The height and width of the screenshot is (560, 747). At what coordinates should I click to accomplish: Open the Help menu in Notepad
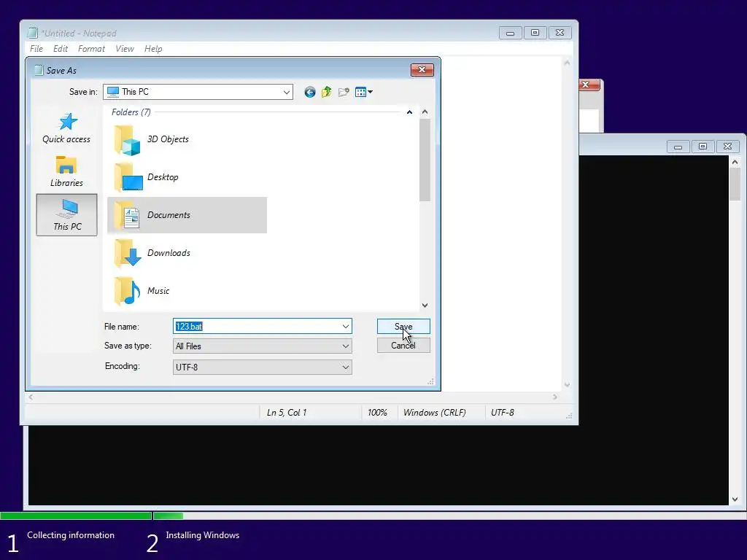[153, 49]
